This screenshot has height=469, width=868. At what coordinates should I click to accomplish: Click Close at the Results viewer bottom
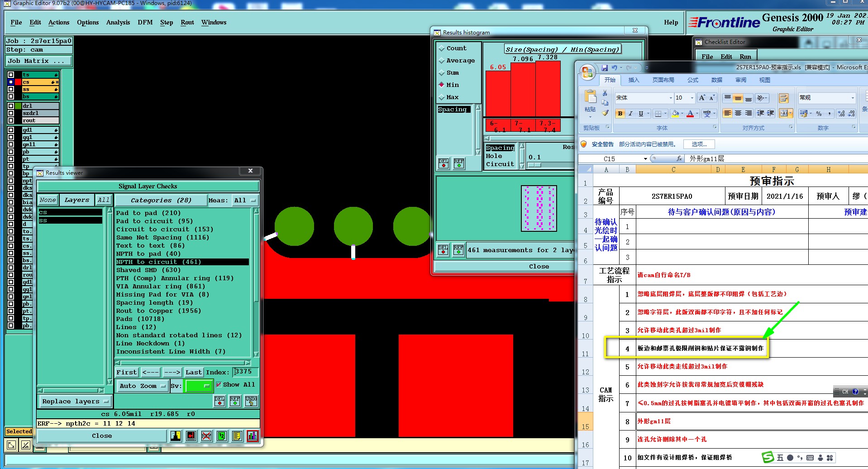pyautogui.click(x=102, y=435)
